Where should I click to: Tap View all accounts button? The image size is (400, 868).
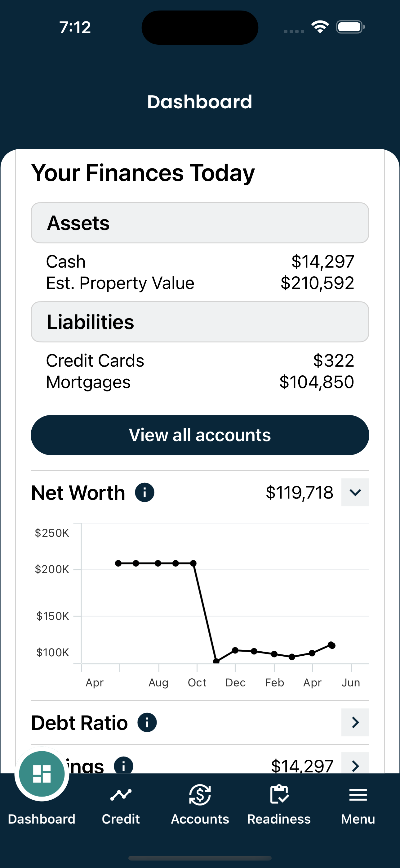pos(200,435)
